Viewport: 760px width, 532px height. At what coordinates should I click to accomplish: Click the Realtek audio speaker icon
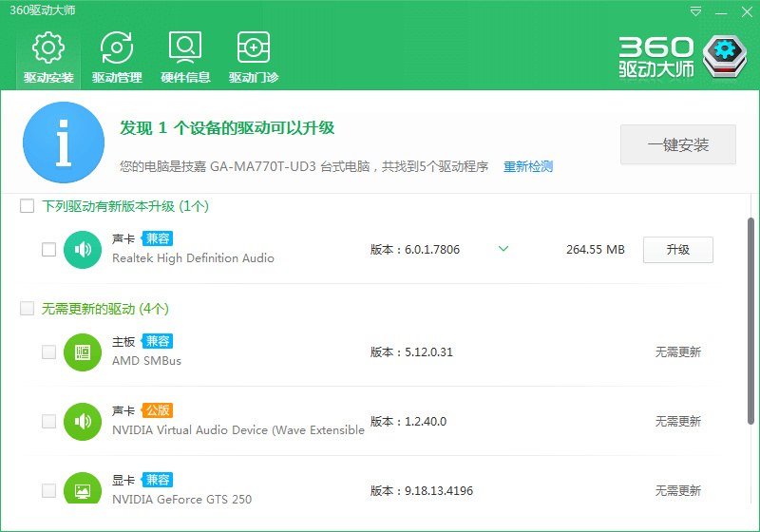(83, 250)
